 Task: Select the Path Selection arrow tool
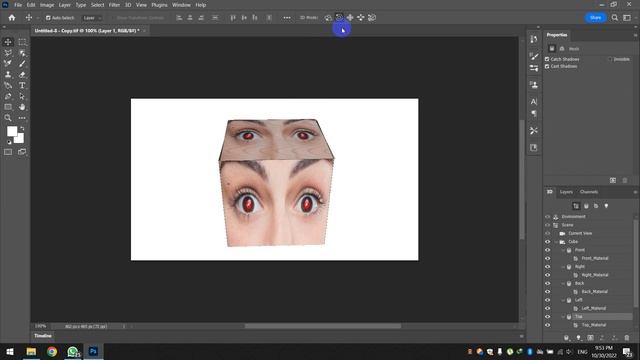pos(22,96)
